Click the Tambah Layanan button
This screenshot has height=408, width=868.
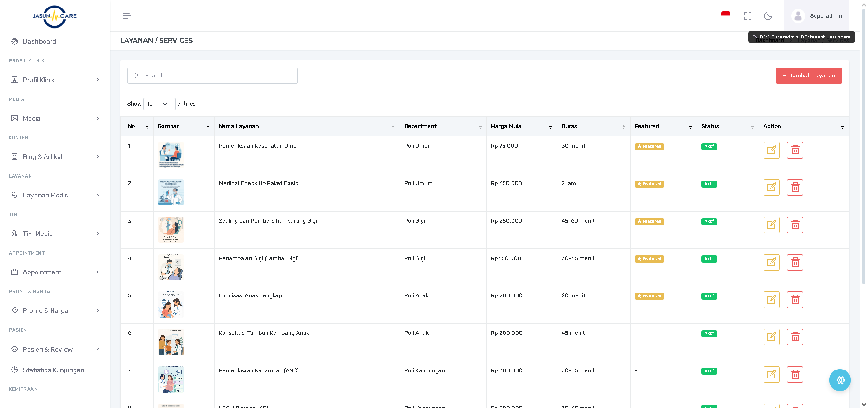pos(809,76)
